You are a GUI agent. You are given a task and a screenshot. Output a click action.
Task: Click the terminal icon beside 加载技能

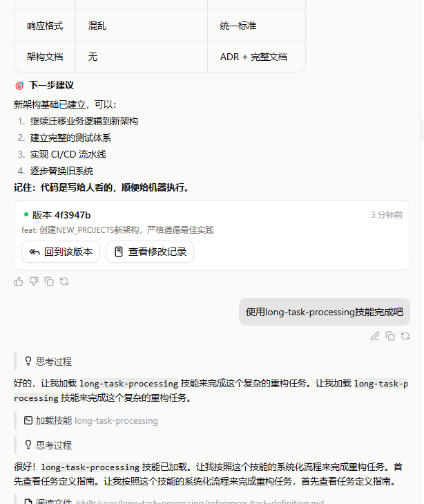click(x=28, y=420)
